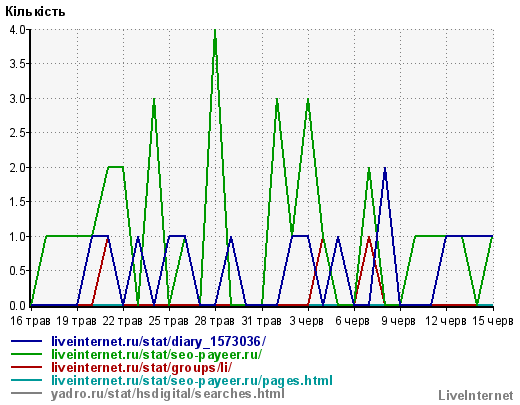Click the 2.0 y-axis label

point(17,167)
